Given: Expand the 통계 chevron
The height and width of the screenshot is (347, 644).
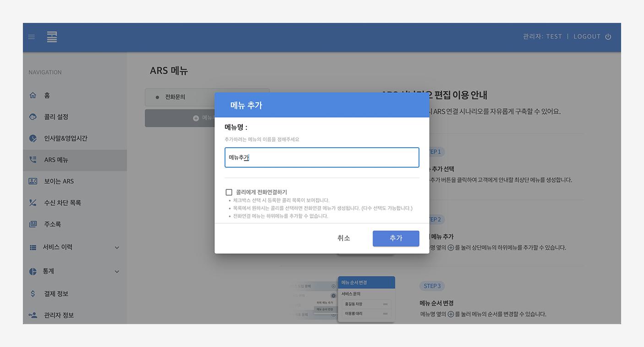Looking at the screenshot, I should tap(117, 271).
